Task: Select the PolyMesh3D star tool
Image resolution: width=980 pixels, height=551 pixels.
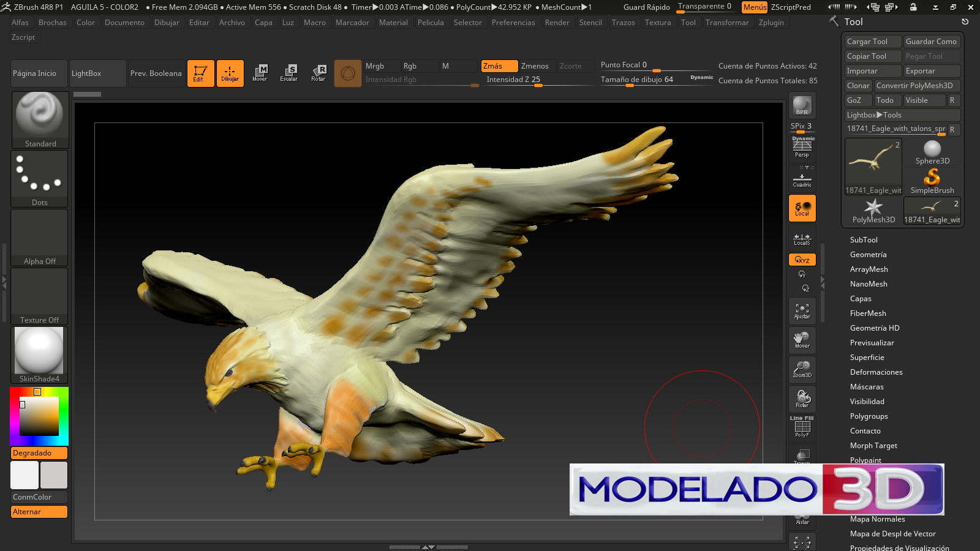Action: tap(873, 211)
